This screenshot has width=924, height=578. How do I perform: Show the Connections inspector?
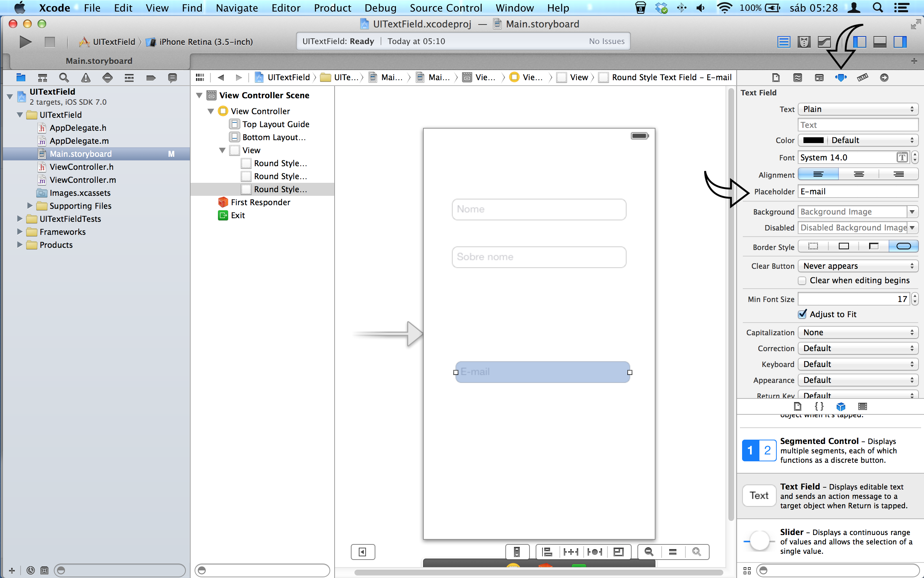(x=884, y=78)
